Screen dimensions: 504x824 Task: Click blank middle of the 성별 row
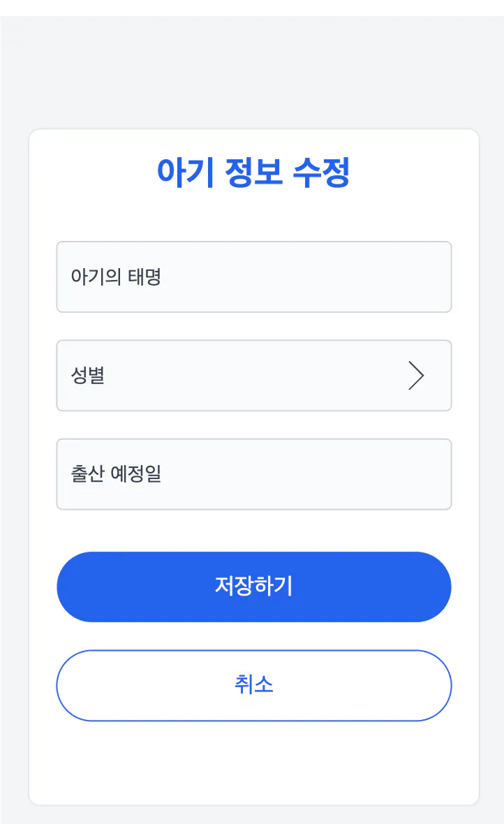click(252, 375)
